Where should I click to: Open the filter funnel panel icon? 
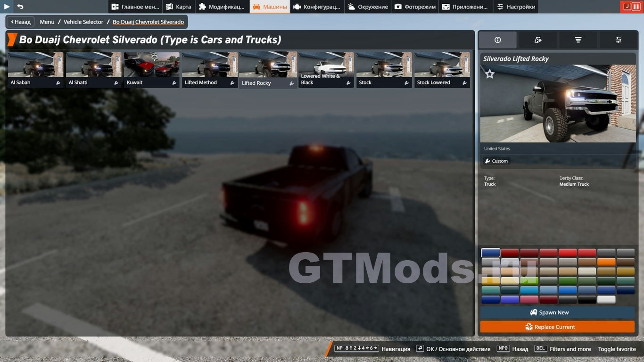pos(578,40)
